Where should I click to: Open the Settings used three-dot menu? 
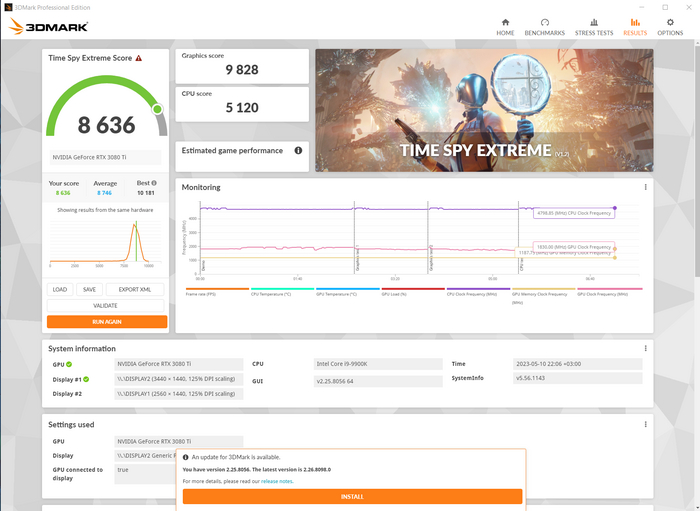[645, 424]
